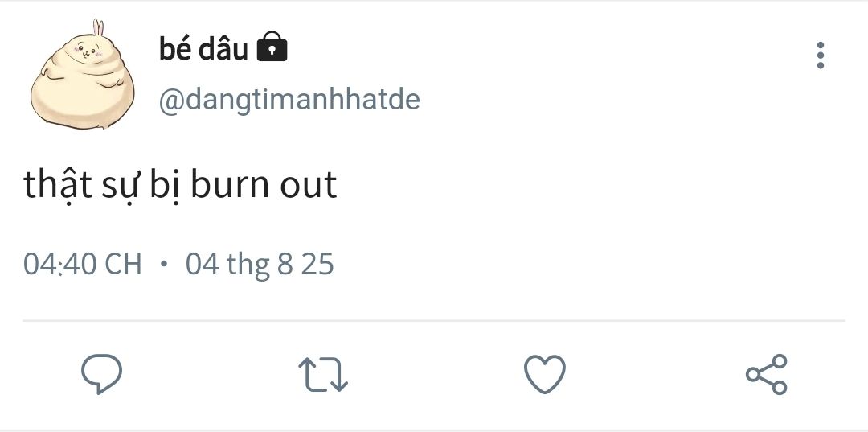Screen dimensions: 868x432
Task: Click "thg" in the post date
Action: pos(248,265)
